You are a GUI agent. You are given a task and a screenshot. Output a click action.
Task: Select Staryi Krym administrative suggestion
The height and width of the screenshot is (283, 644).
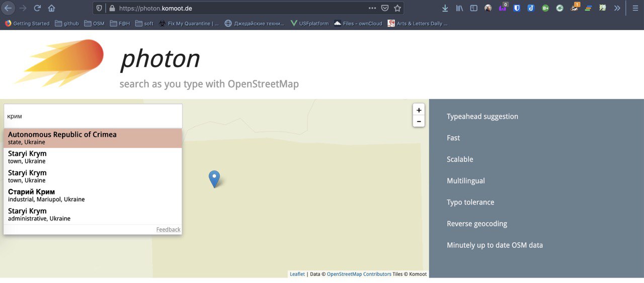coord(93,215)
